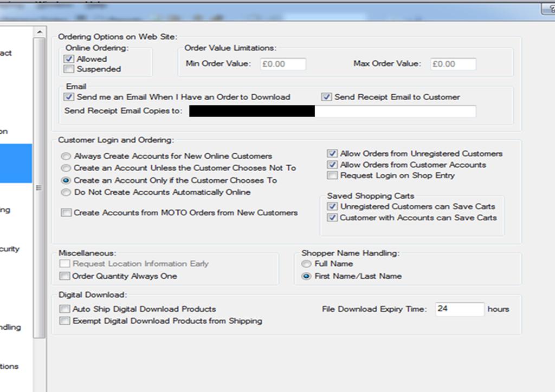Click the Send Receipt Email Copies field
The image size is (555, 392).
click(x=395, y=112)
